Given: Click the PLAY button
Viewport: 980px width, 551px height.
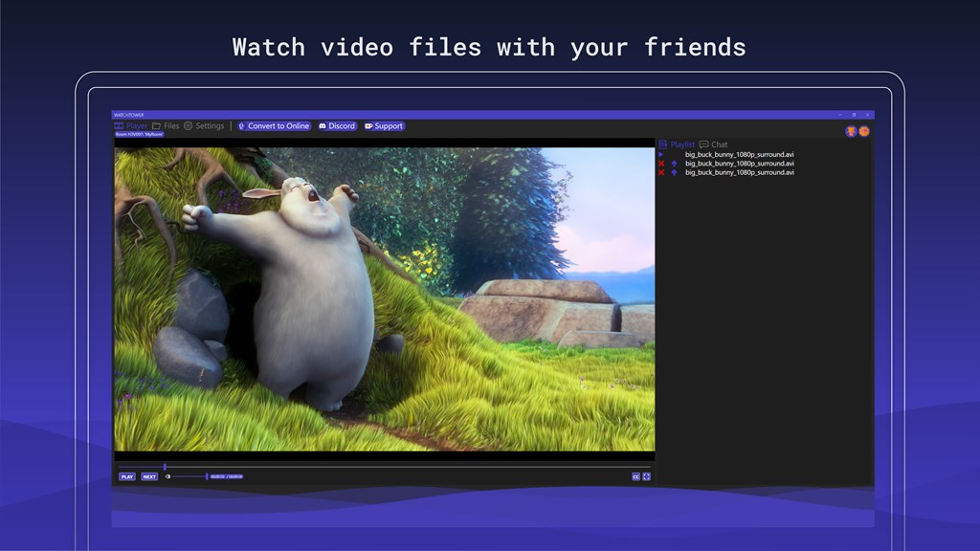Looking at the screenshot, I should coord(127,476).
